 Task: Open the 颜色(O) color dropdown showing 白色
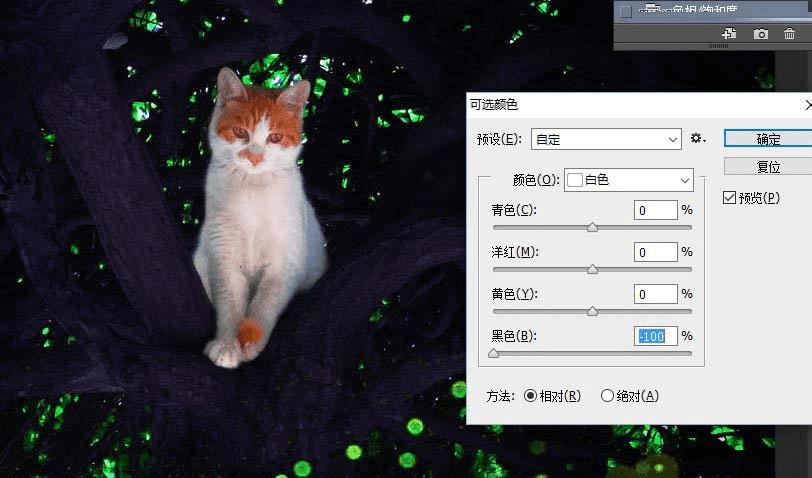(629, 180)
